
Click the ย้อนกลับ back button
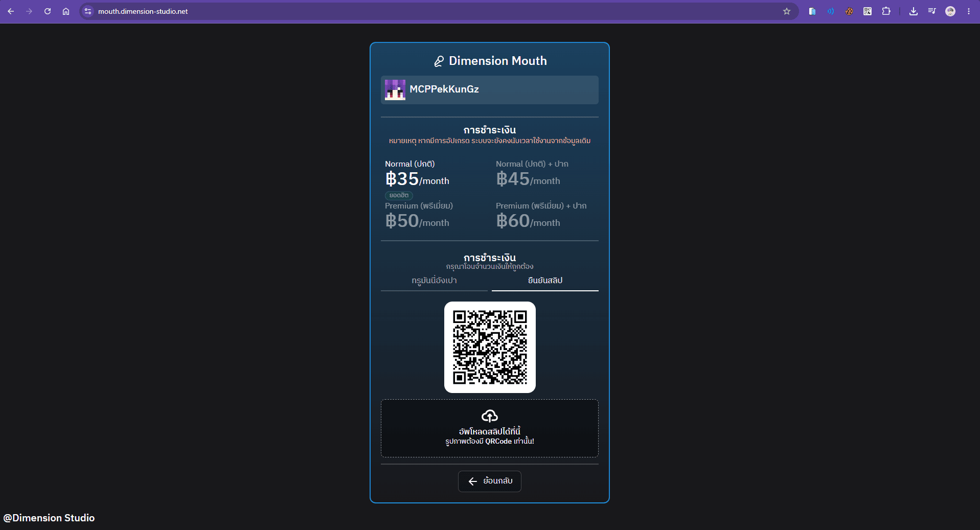pos(490,481)
